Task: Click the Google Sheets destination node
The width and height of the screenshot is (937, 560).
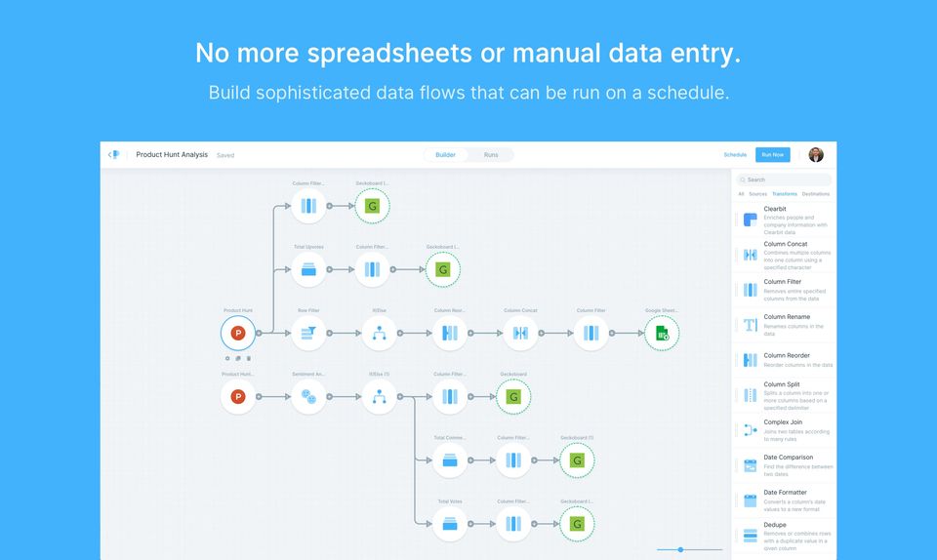Action: click(x=661, y=333)
